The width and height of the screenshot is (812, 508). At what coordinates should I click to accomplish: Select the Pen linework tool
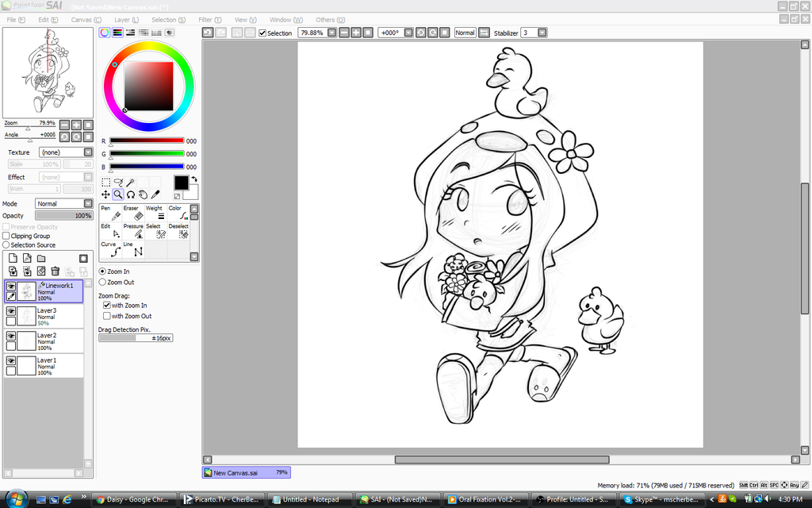(110, 213)
